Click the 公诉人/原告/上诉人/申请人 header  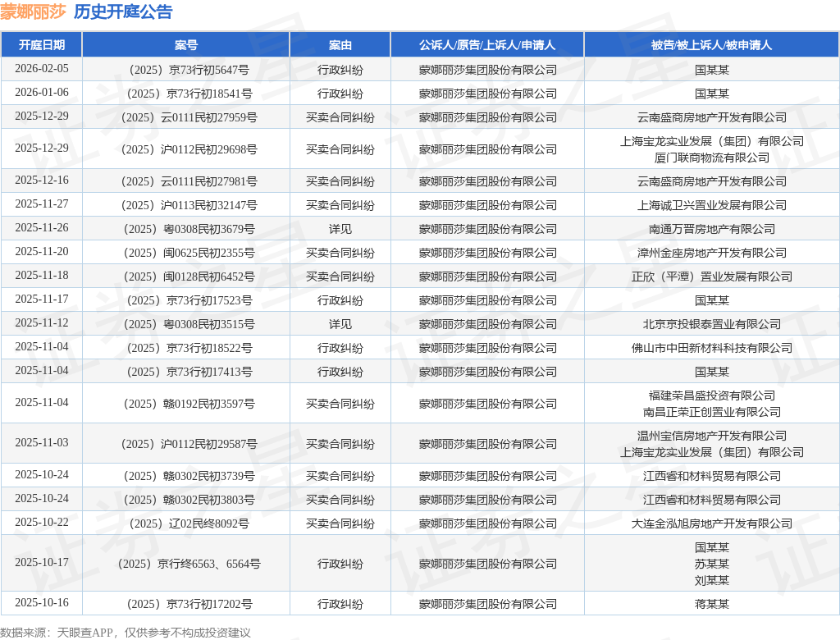[x=487, y=45]
